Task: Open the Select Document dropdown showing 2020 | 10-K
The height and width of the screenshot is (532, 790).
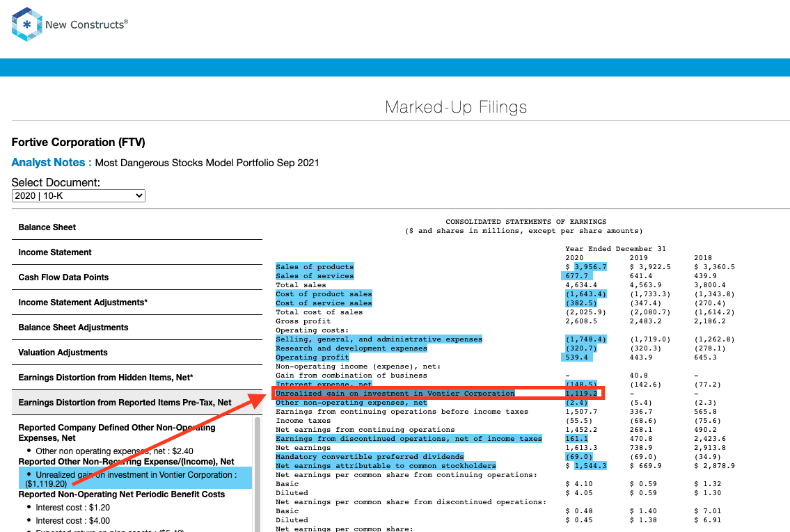Action: pyautogui.click(x=79, y=196)
